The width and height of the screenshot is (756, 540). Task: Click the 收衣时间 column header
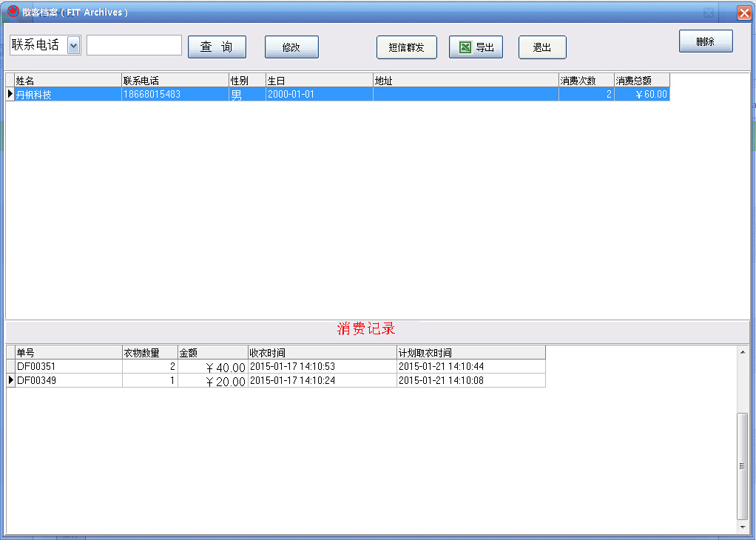(x=322, y=352)
